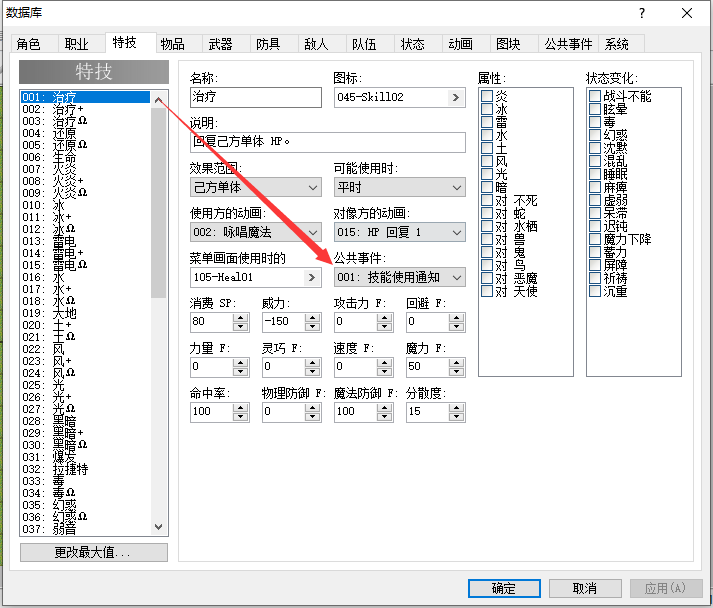
Task: Increase the 物理防御 F value
Action: (x=312, y=407)
